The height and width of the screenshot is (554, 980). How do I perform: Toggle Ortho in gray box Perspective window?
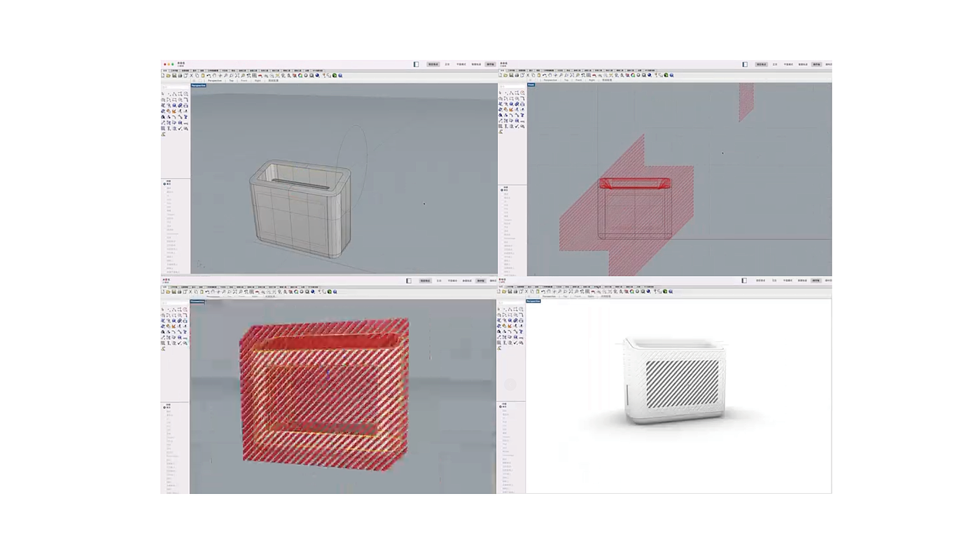tap(447, 64)
